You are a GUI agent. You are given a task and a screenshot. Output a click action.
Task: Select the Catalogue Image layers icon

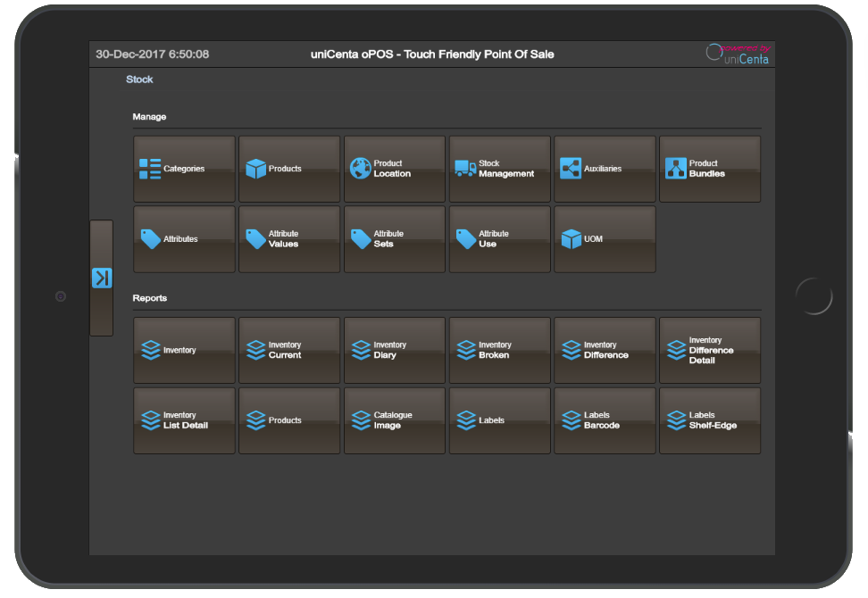[361, 420]
